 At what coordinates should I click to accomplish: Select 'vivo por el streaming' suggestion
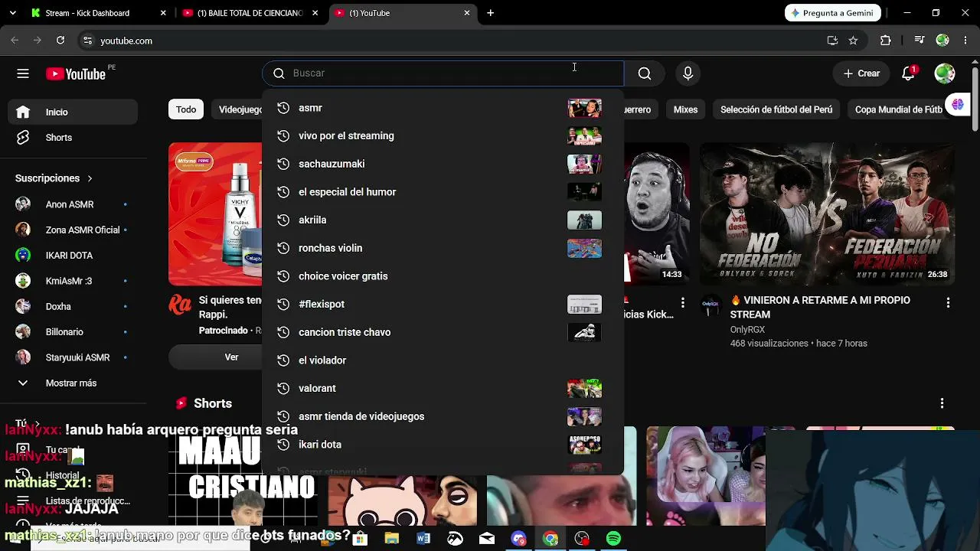(x=443, y=136)
